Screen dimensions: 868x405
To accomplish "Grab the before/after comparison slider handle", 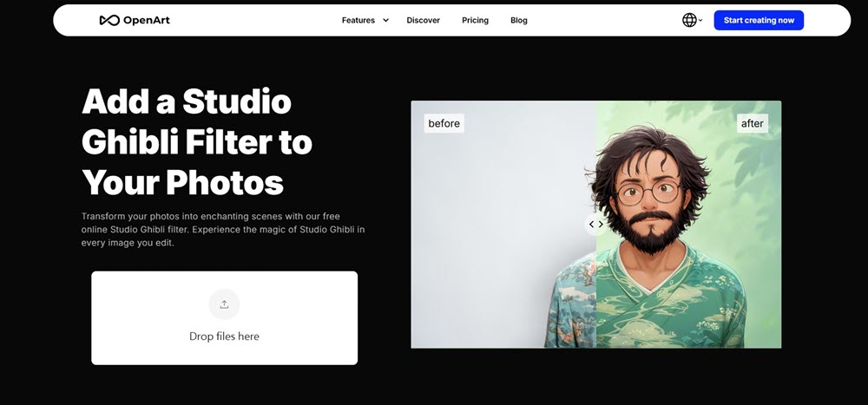I will pos(596,224).
